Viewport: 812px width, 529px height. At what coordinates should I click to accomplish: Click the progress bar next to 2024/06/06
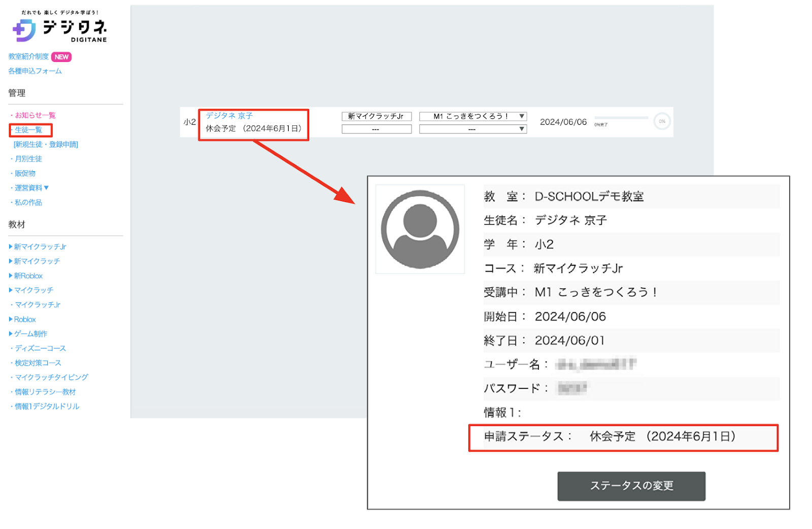[x=621, y=118]
